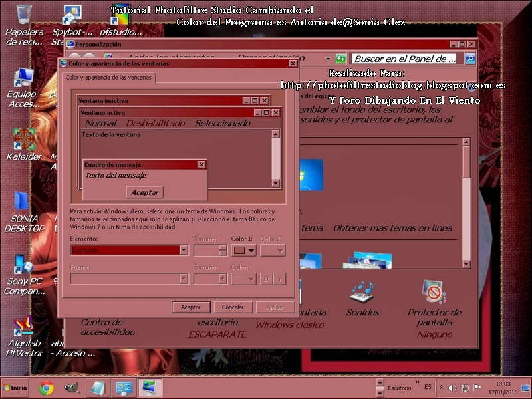
Task: Open the Algolab PtVector shortcut
Action: pyautogui.click(x=24, y=336)
